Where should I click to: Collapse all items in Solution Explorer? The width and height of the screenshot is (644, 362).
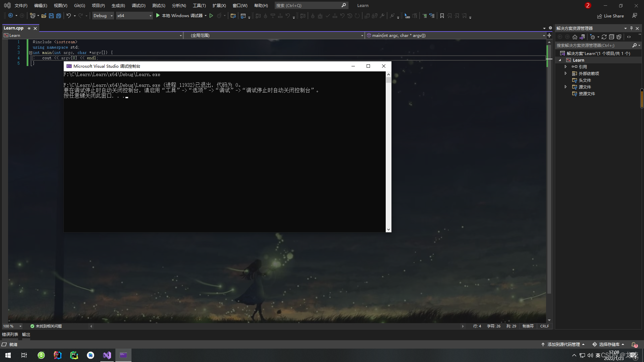611,37
